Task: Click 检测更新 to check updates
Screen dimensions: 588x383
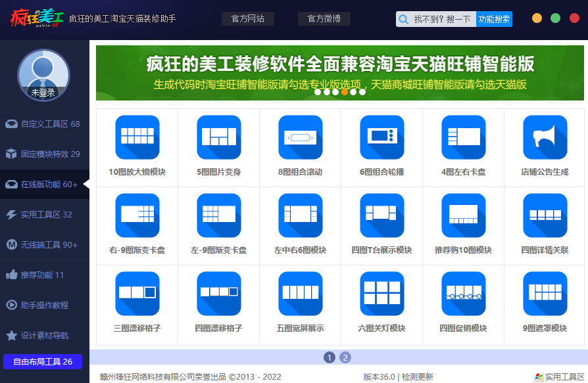Action: pos(418,376)
